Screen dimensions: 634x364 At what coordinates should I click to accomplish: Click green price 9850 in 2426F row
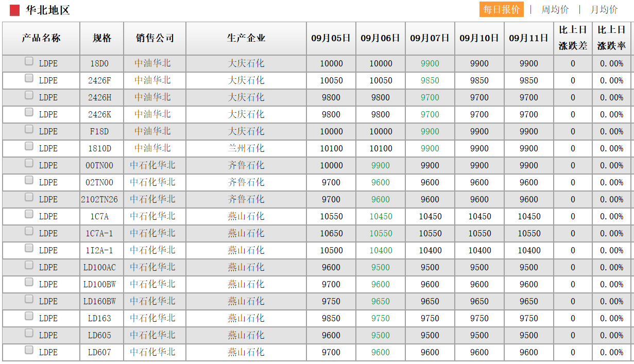[x=430, y=81]
